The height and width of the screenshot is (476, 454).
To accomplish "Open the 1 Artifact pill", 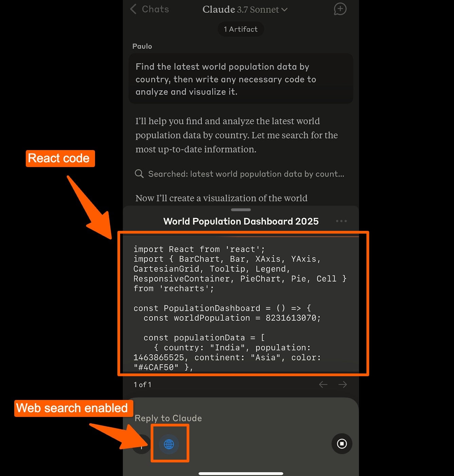I will pos(241,29).
